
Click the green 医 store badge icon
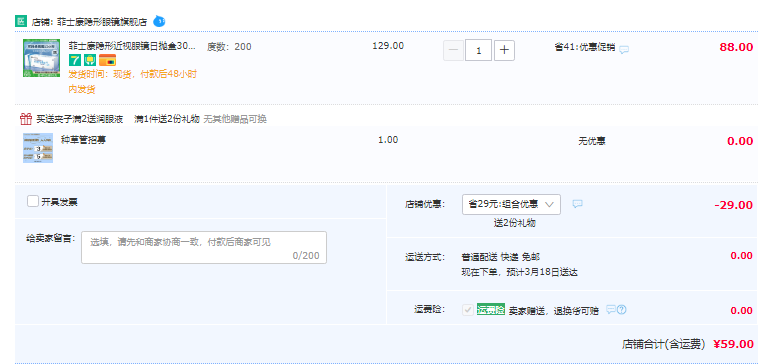click(x=21, y=21)
